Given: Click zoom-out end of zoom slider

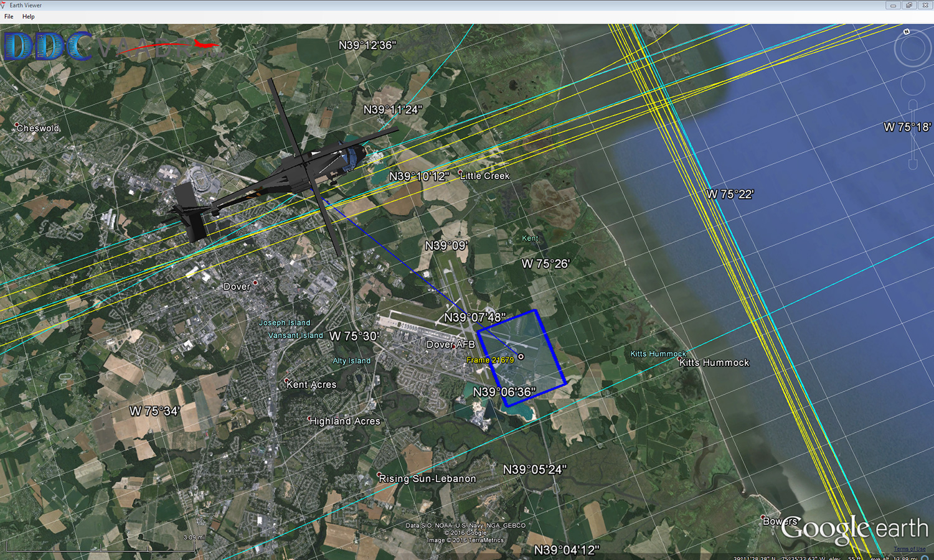Looking at the screenshot, I should point(913,164).
